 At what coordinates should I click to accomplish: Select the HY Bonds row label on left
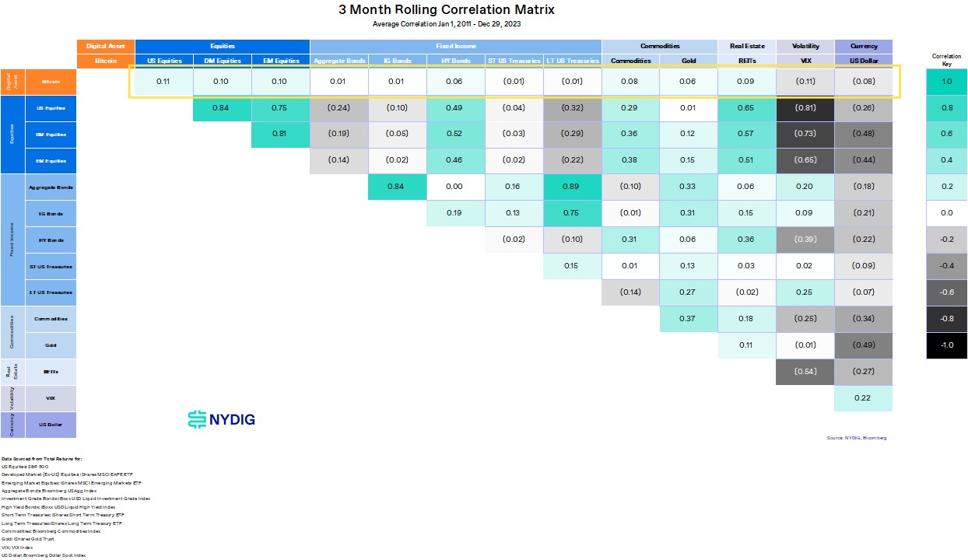pos(51,240)
